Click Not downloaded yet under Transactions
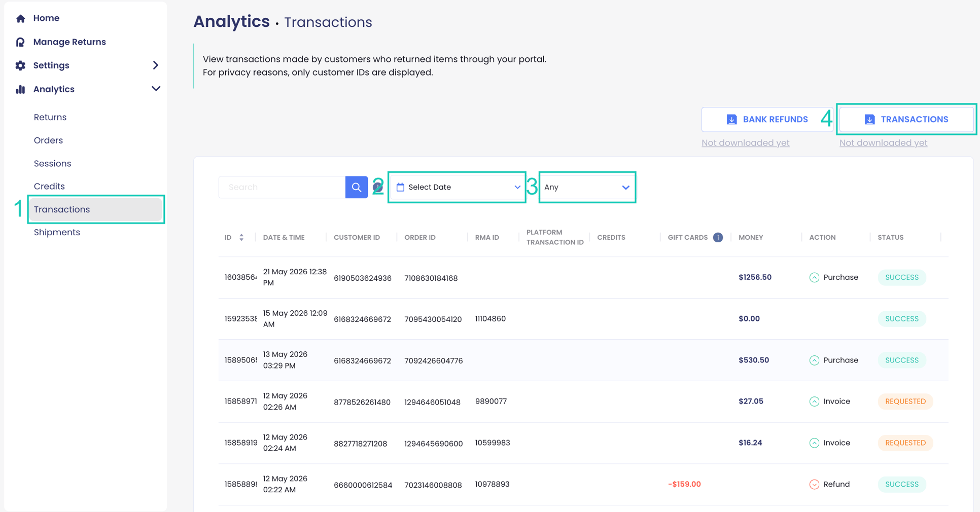 [x=883, y=143]
